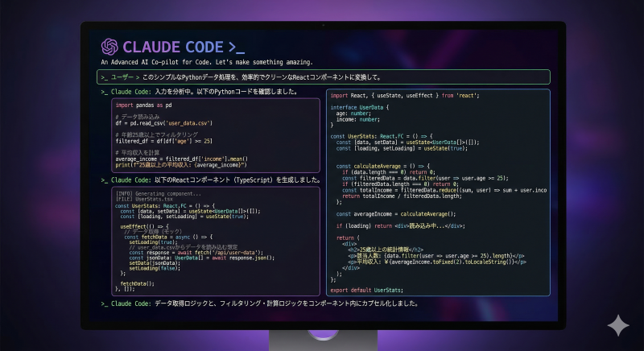Click the 'const fetchData = async' line
The width and height of the screenshot is (644, 351).
pyautogui.click(x=168, y=237)
